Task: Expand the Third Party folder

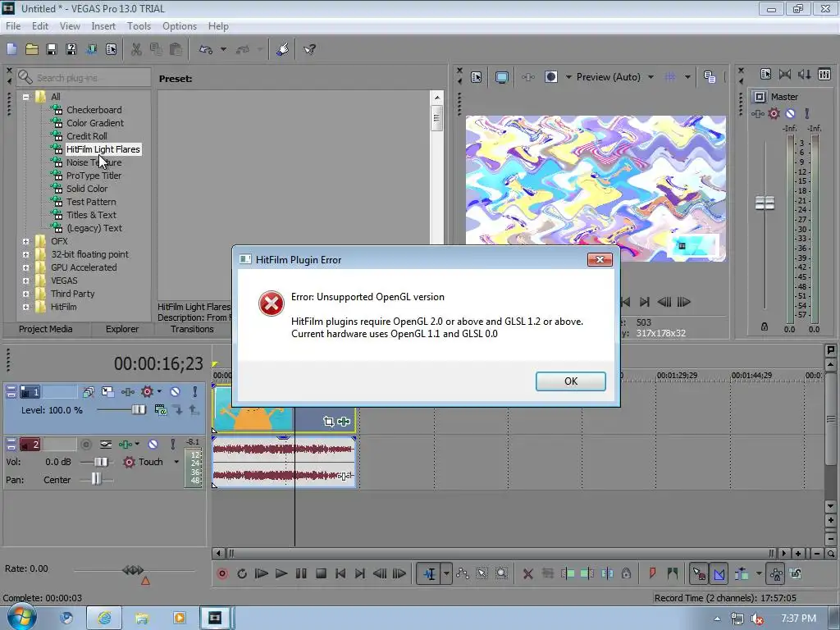Action: [25, 294]
